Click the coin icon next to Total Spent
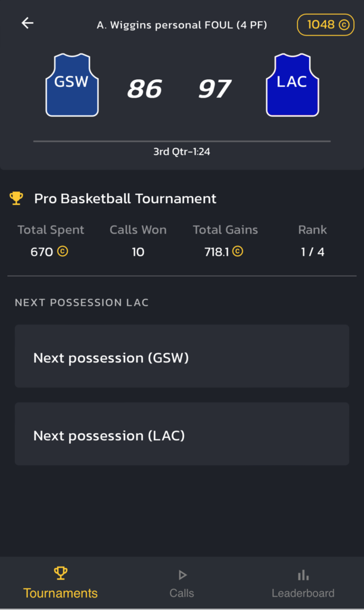 pos(63,251)
